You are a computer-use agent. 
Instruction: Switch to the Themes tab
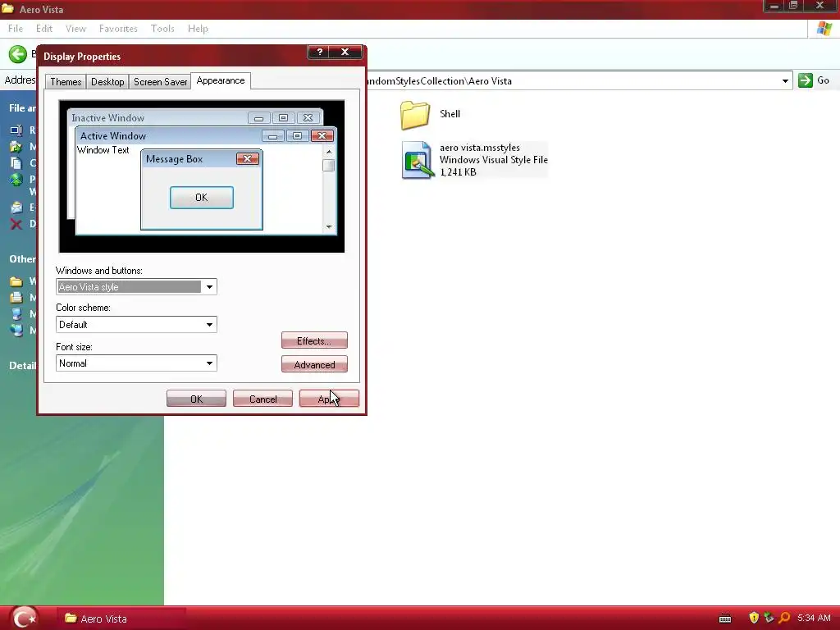point(66,82)
